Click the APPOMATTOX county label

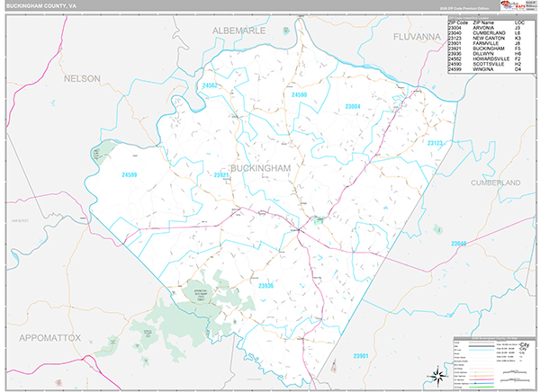tap(49, 337)
